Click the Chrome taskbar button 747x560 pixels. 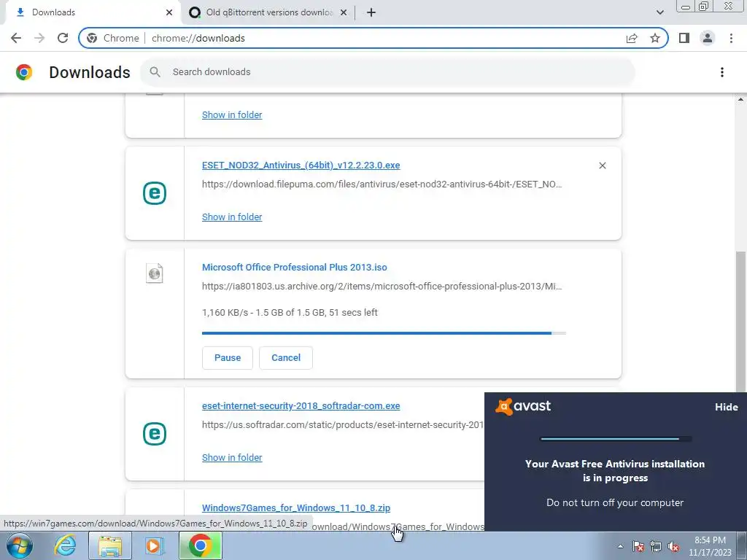coord(200,545)
